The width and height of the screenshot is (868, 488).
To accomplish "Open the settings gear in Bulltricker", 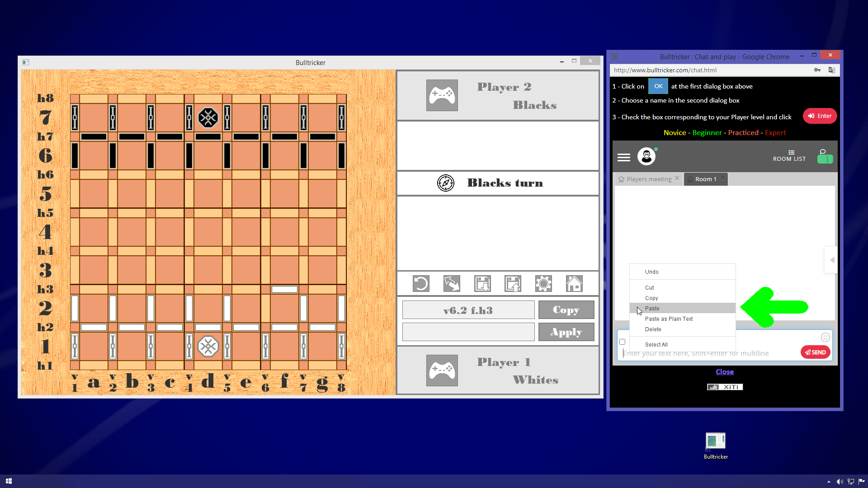I will (x=543, y=284).
